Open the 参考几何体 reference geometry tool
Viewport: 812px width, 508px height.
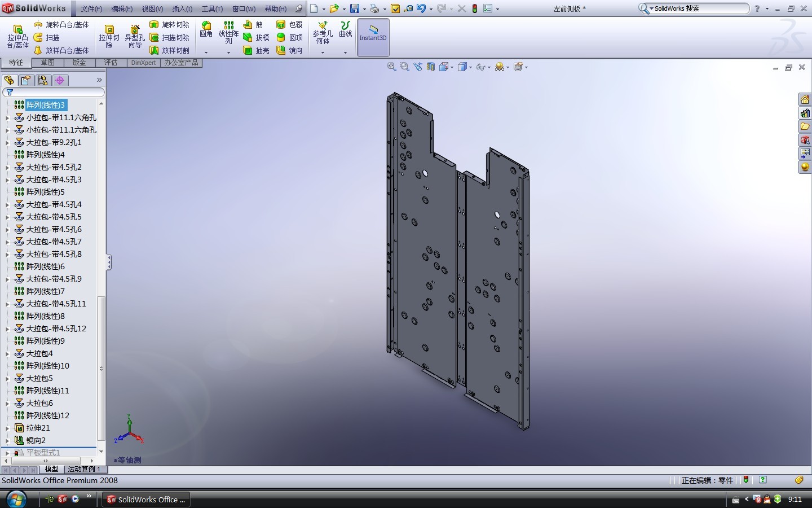click(323, 33)
